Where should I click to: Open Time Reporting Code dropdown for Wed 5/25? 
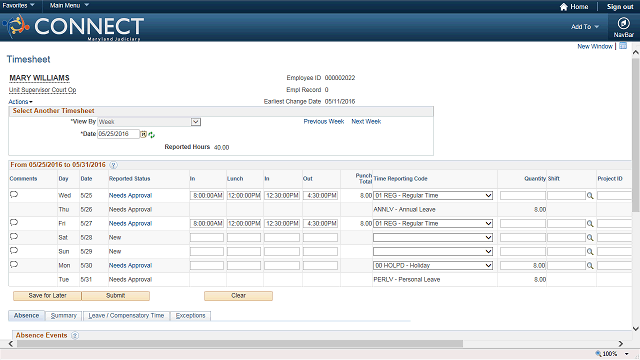tap(433, 196)
